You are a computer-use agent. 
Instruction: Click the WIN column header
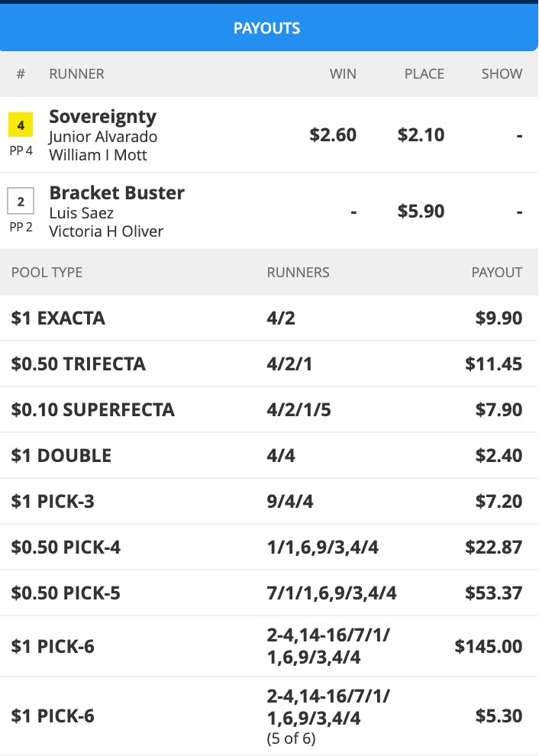click(x=343, y=73)
